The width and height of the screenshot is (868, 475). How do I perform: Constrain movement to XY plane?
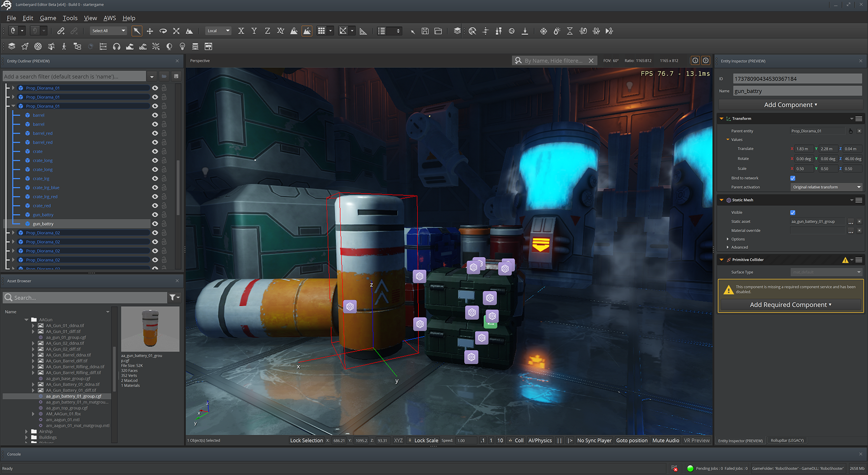[280, 31]
